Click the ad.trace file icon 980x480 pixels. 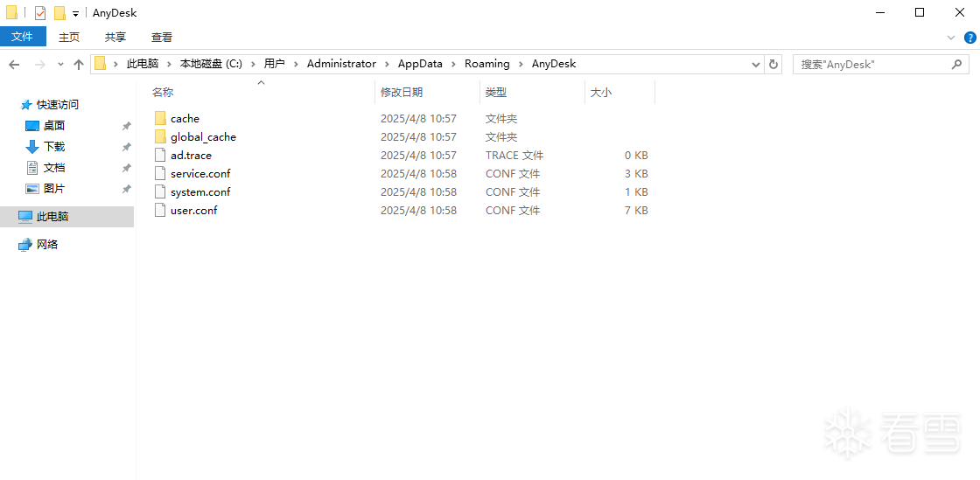coord(161,156)
